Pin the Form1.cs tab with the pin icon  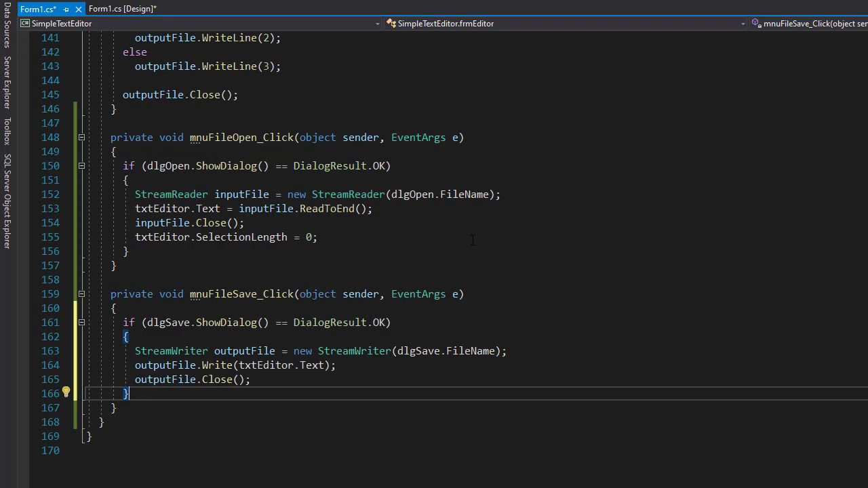point(66,9)
